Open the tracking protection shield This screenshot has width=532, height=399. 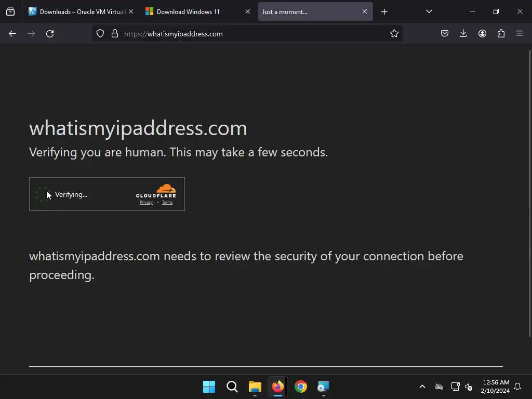tap(100, 34)
